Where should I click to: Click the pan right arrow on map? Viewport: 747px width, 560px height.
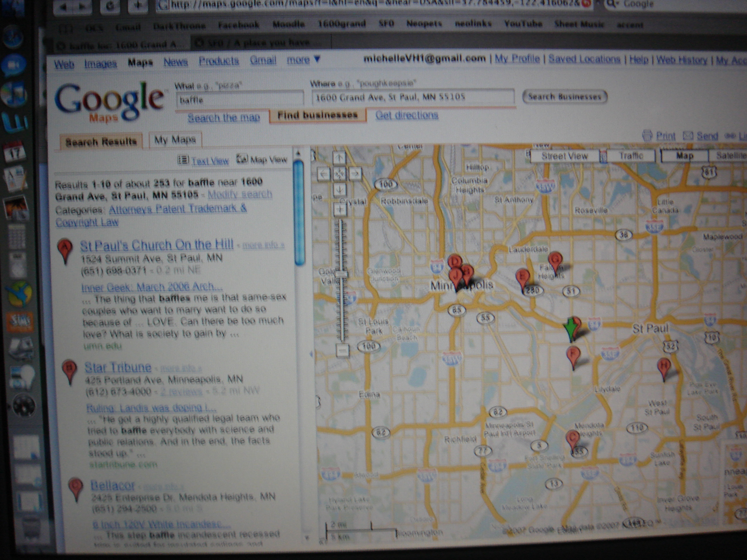point(355,173)
